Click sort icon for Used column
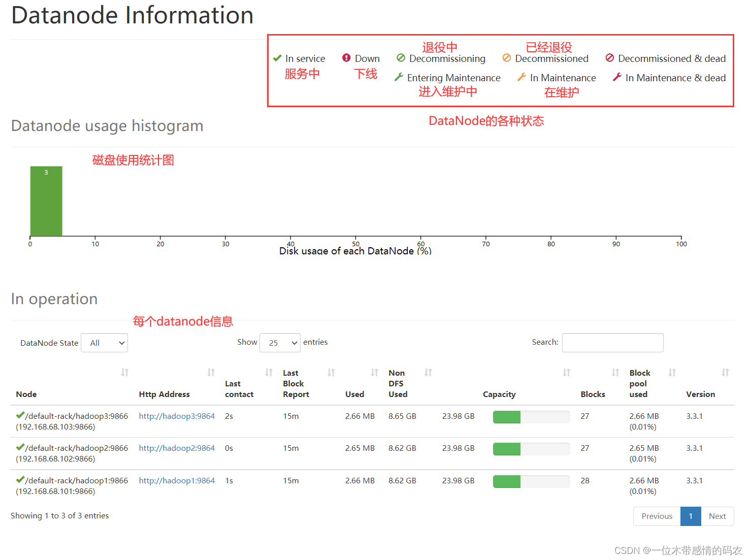Screen dimensions: 750x560 tap(375, 373)
